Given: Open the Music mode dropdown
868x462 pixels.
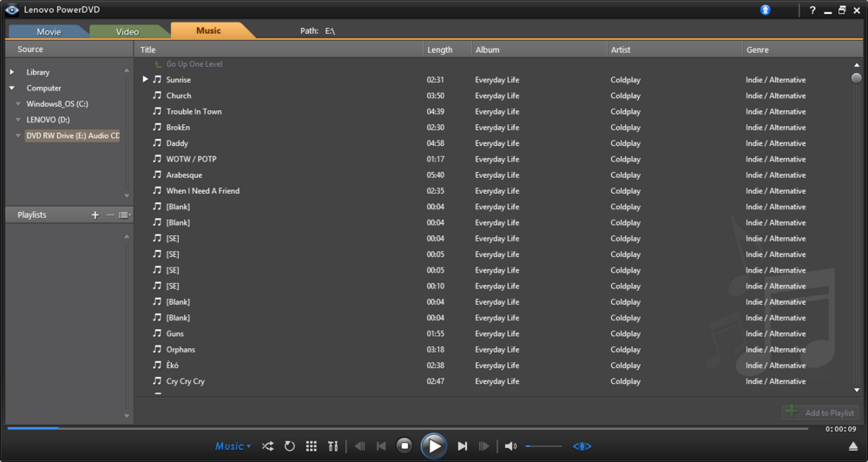Looking at the screenshot, I should 233,446.
